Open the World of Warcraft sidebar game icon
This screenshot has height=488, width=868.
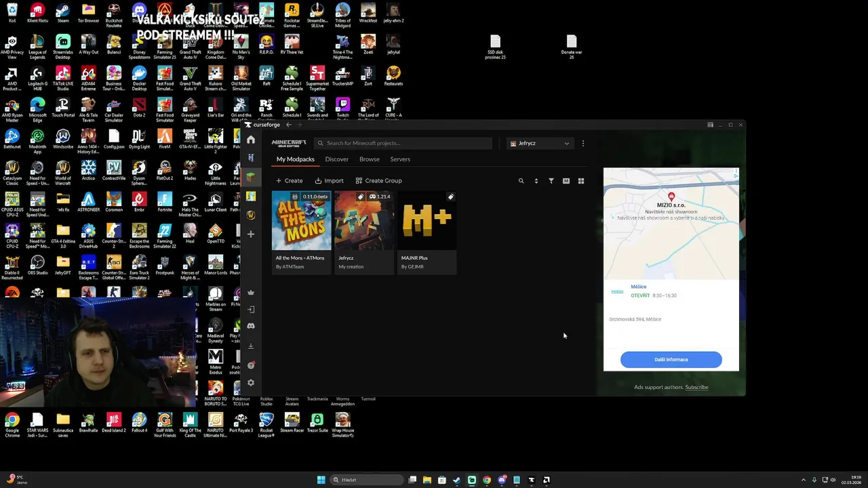(x=251, y=215)
